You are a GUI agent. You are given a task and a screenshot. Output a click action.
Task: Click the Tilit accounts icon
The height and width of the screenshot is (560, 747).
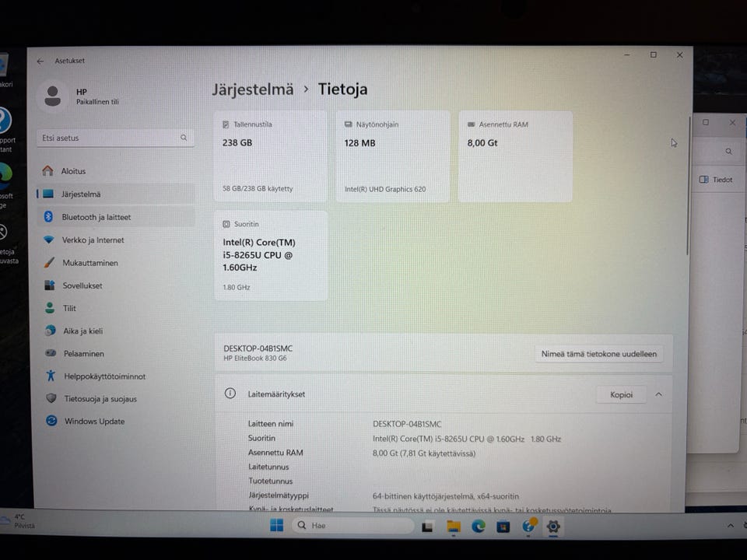coord(50,308)
